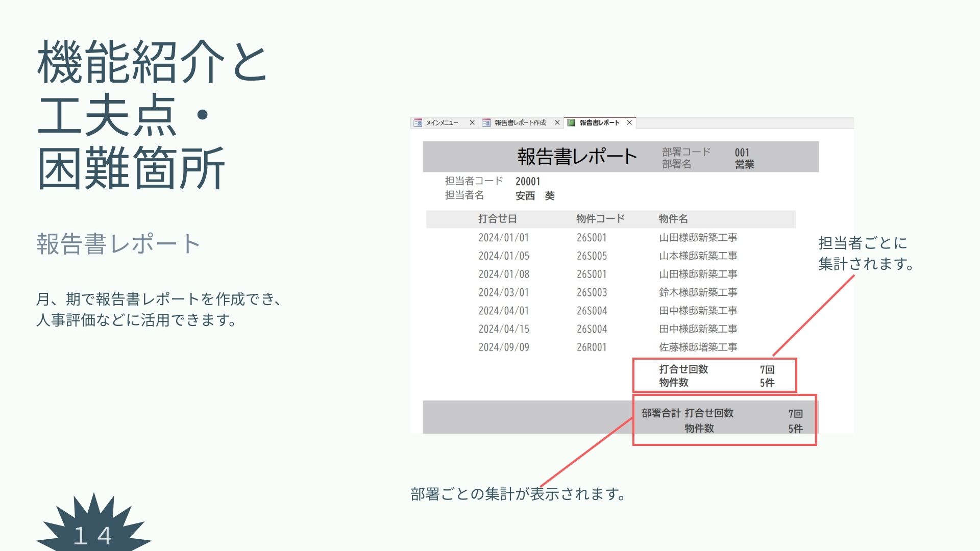Close the メインメニュー tab
The height and width of the screenshot is (551, 980).
coord(472,123)
